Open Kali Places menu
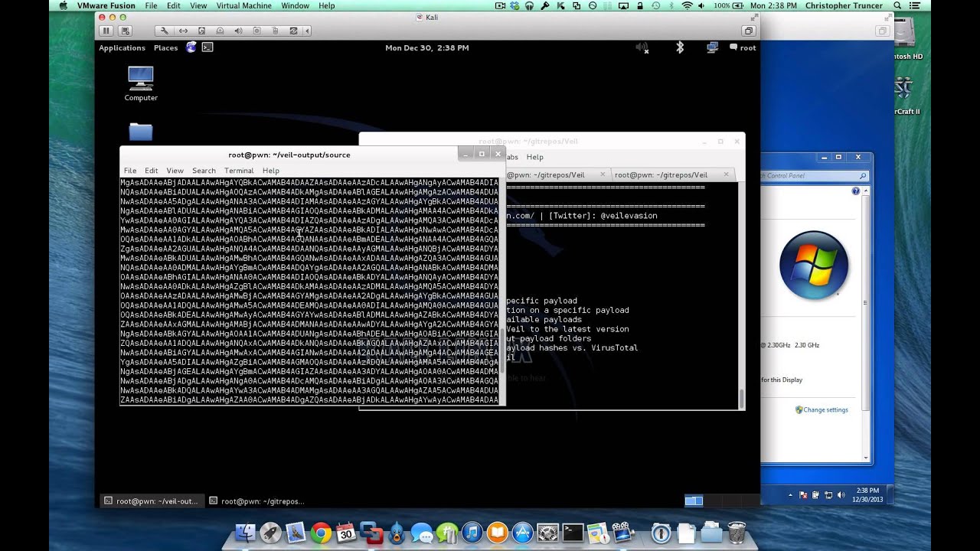 pyautogui.click(x=165, y=47)
